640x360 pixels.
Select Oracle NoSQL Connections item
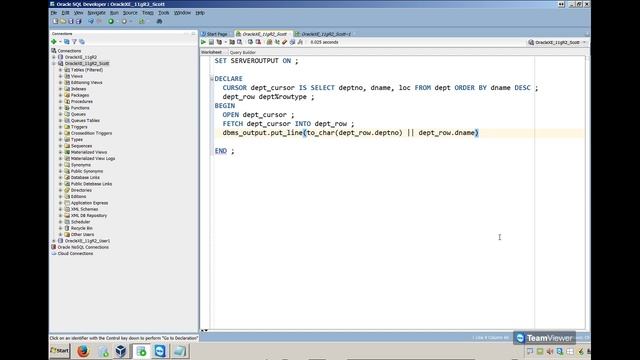(83, 247)
